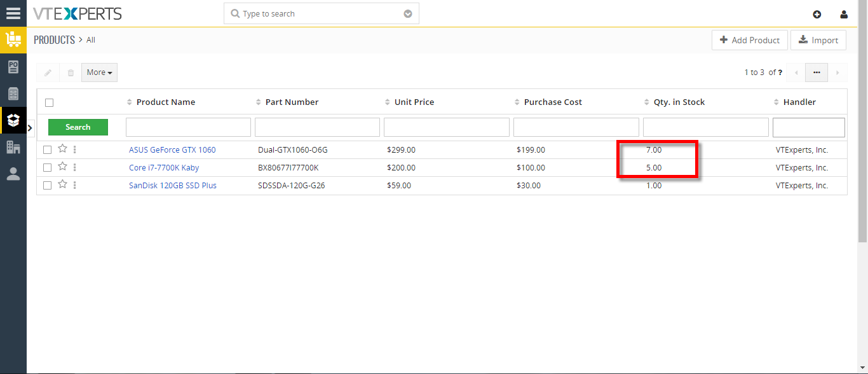Check the SanDisk 120GB SSD Plus row checkbox

[48, 185]
